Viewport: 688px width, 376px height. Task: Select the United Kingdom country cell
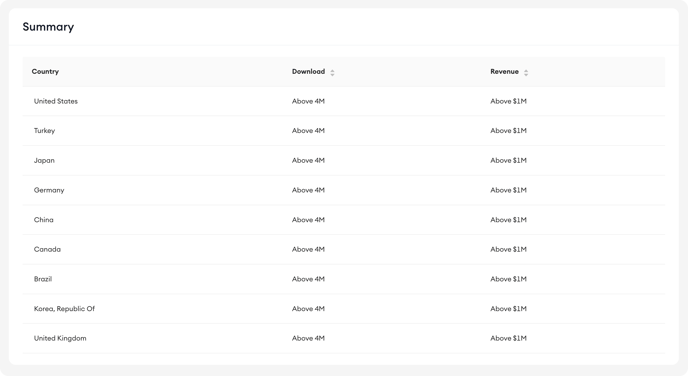(60, 338)
